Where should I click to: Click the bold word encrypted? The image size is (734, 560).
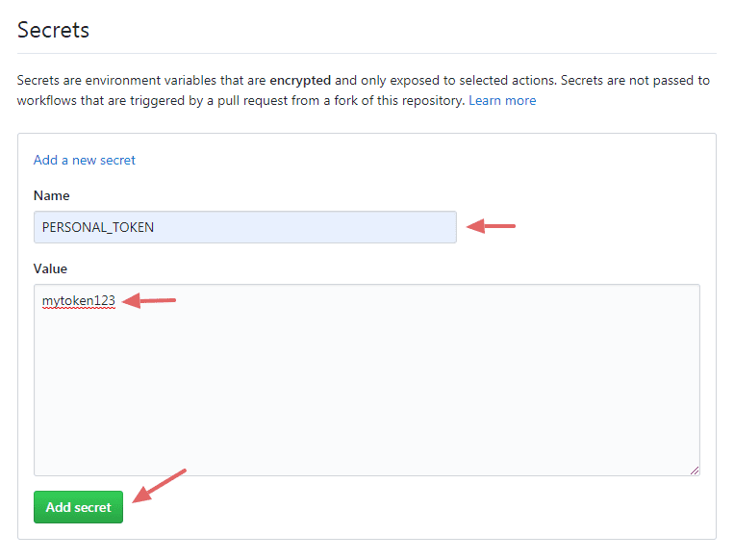pyautogui.click(x=300, y=80)
